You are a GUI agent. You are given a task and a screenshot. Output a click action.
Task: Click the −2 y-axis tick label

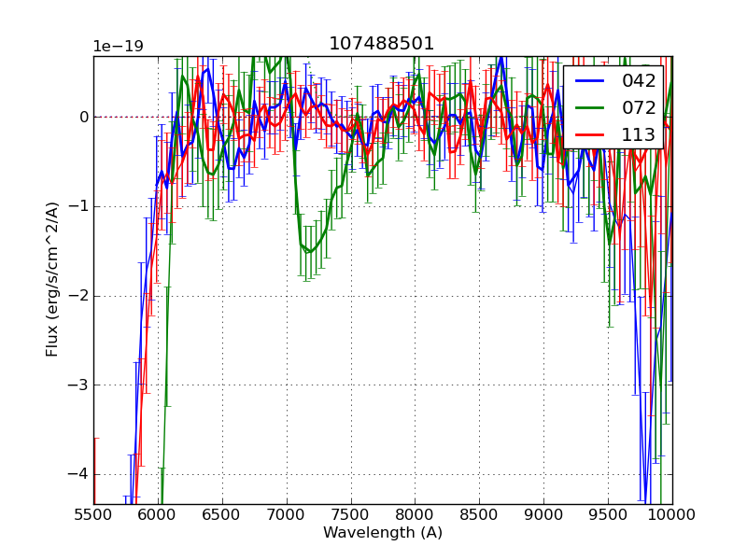pos(78,296)
